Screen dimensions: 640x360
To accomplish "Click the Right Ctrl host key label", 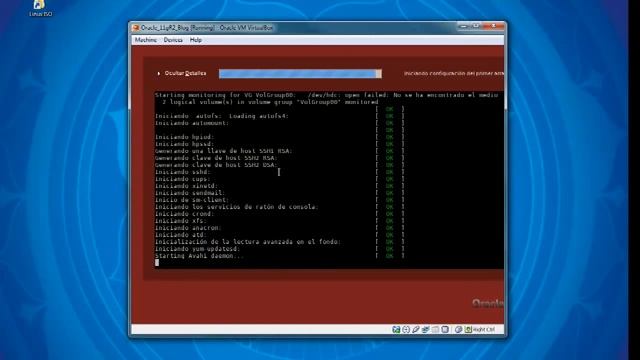I will tap(484, 329).
